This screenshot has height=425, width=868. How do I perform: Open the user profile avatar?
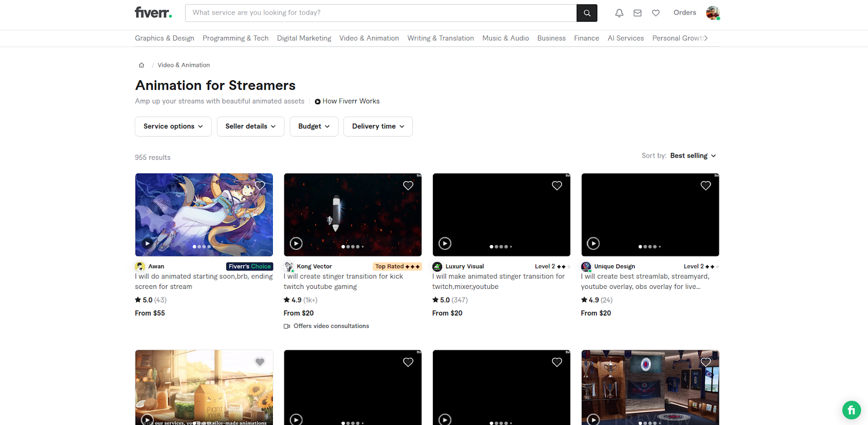coord(713,13)
